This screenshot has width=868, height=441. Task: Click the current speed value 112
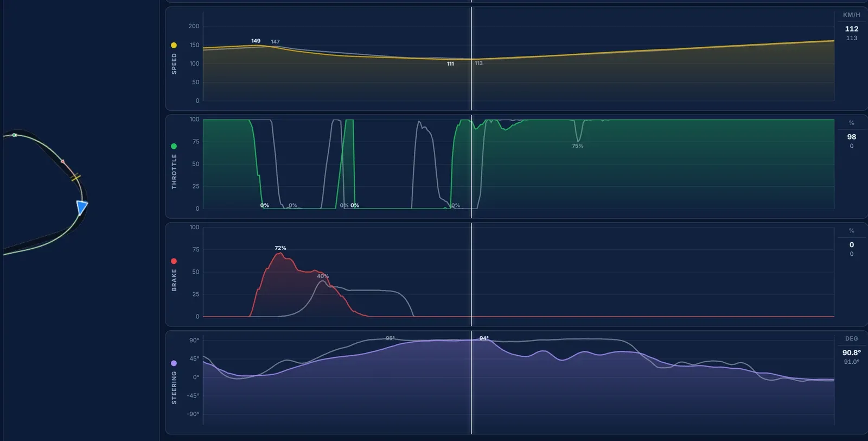852,29
